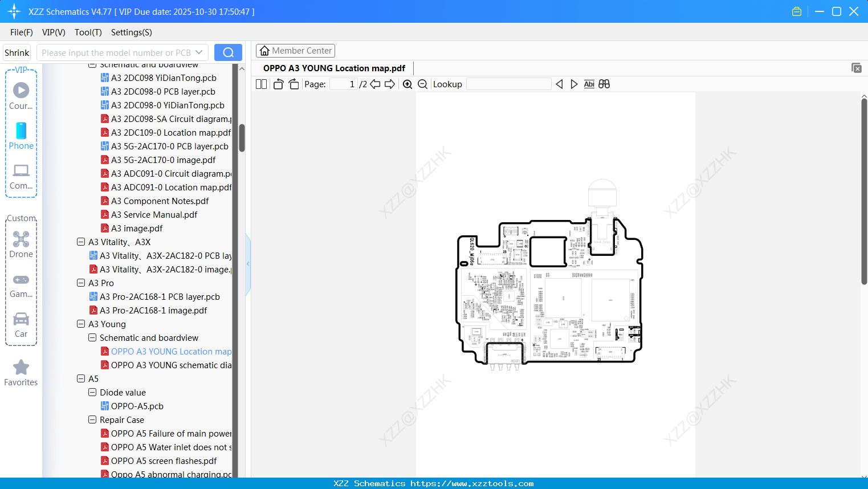
Task: Click the binoculars search icon
Action: [x=604, y=84]
